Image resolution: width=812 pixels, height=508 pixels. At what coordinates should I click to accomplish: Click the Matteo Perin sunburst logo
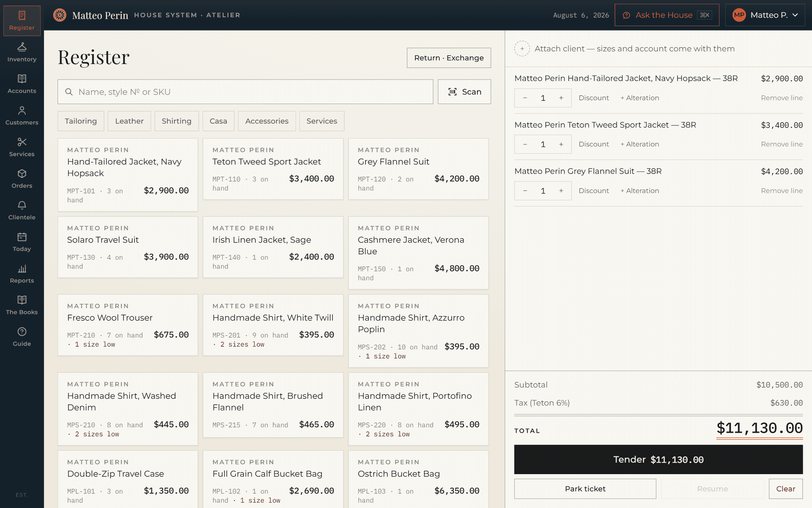(x=60, y=15)
